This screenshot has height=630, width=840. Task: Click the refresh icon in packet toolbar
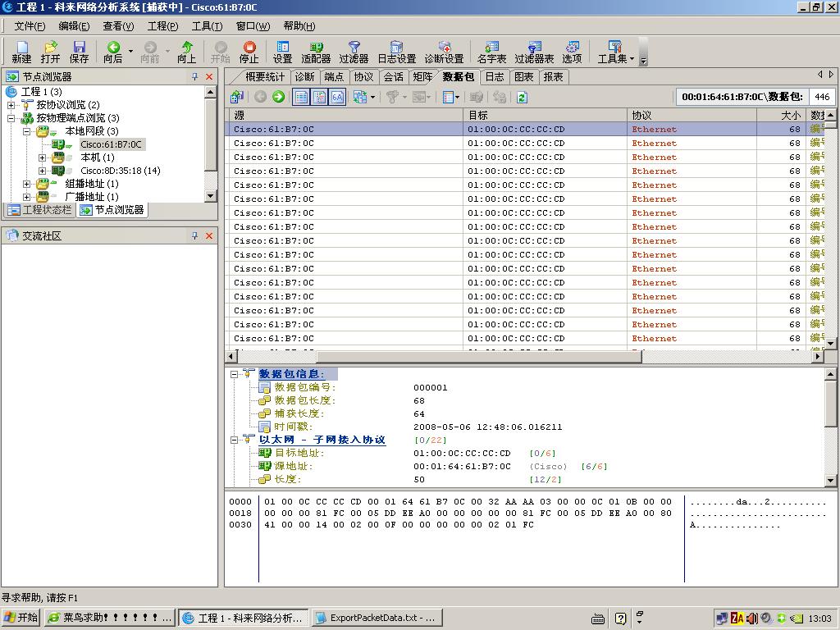click(521, 97)
